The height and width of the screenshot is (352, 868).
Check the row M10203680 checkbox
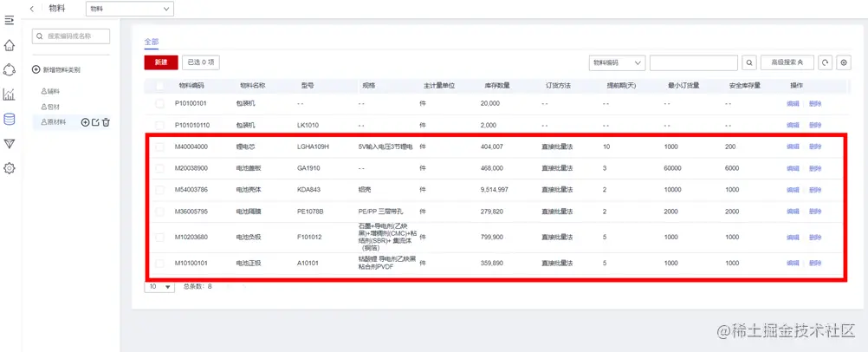tap(160, 238)
